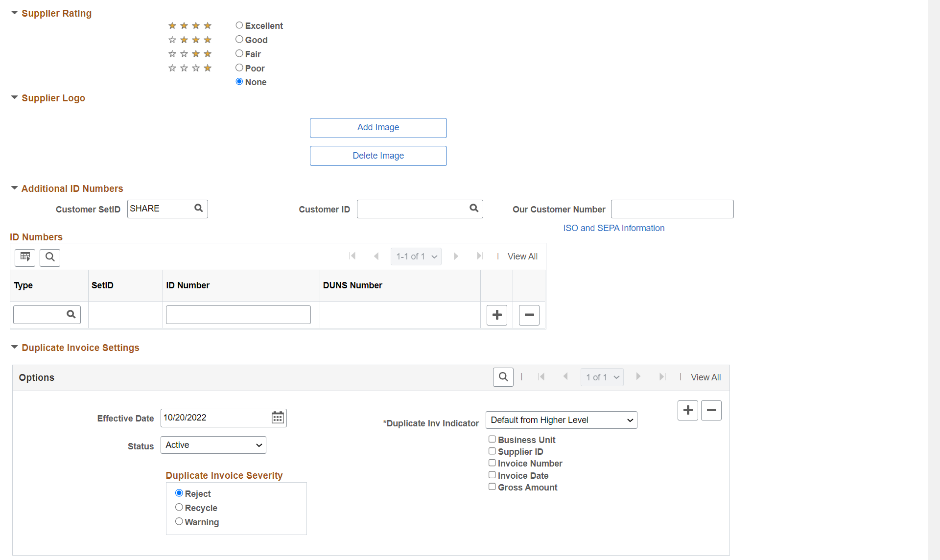Click the Delete Image button
The image size is (940, 560).
378,156
